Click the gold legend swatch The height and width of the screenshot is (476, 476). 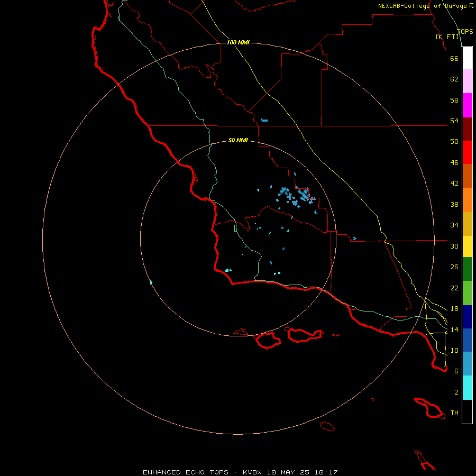(x=467, y=224)
